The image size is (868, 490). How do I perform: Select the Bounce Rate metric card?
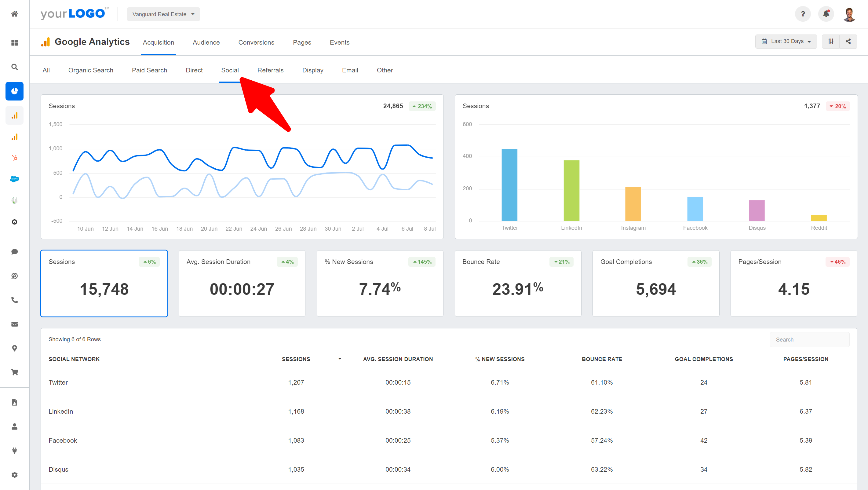tap(518, 283)
